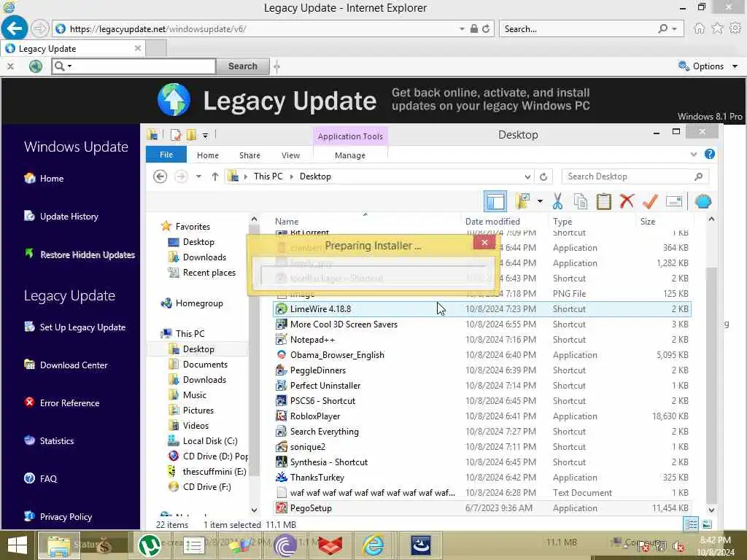Viewport: 747px width, 560px height.
Task: Open uTorrent from the taskbar
Action: 149,545
